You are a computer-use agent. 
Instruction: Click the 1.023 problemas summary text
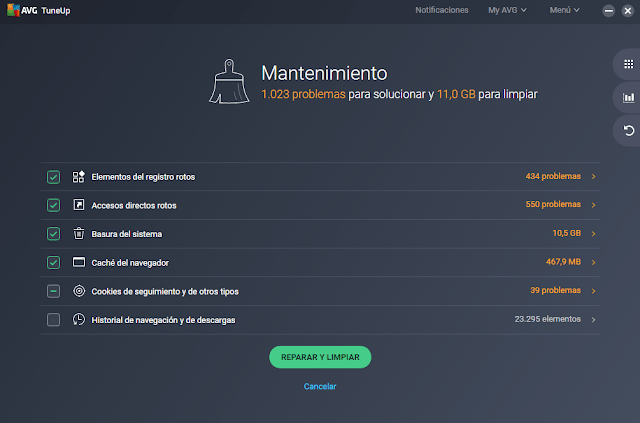tap(303, 94)
